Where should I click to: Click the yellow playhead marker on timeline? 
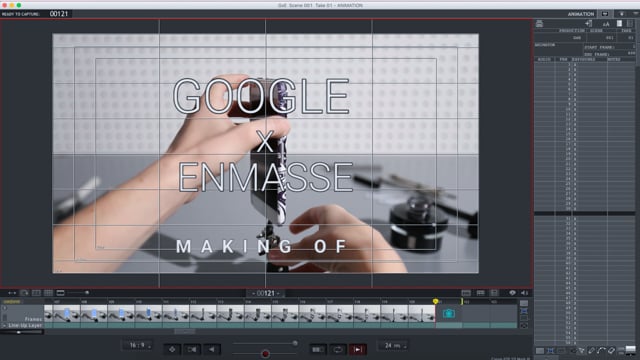click(x=436, y=301)
